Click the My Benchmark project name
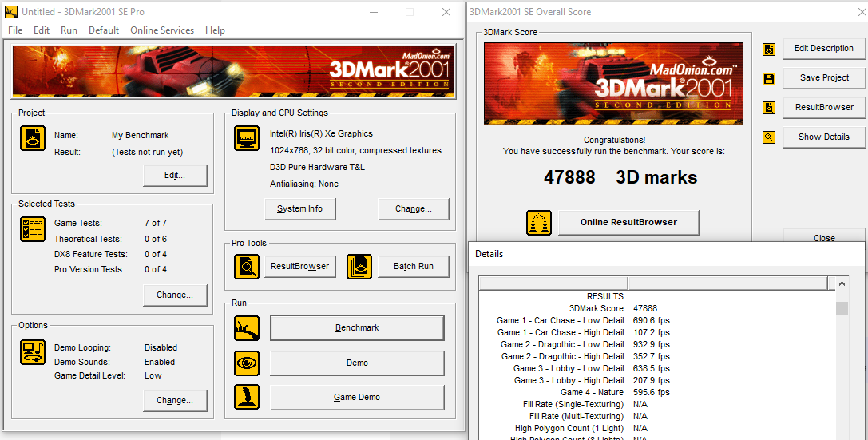Viewport: 868px width, 440px height. [x=140, y=136]
